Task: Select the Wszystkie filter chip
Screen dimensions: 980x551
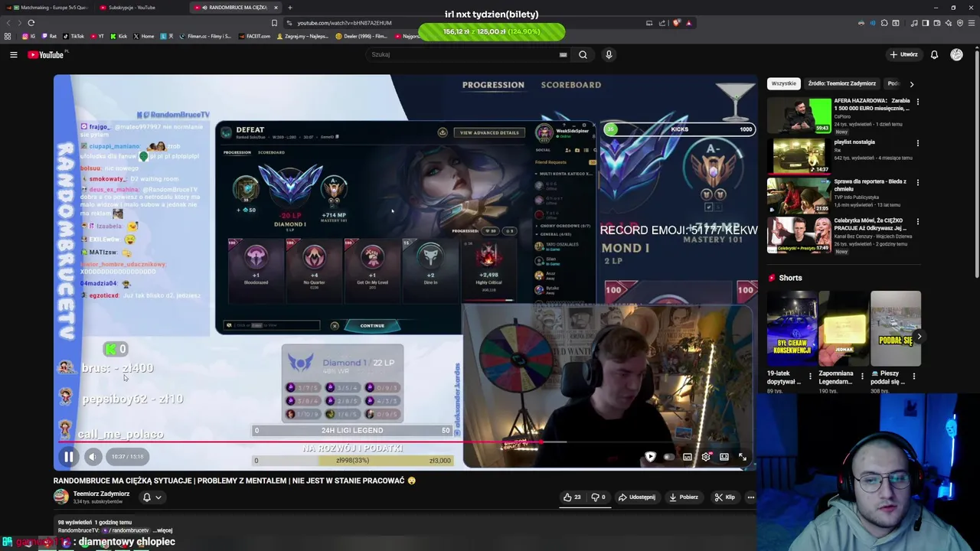Action: tap(783, 83)
